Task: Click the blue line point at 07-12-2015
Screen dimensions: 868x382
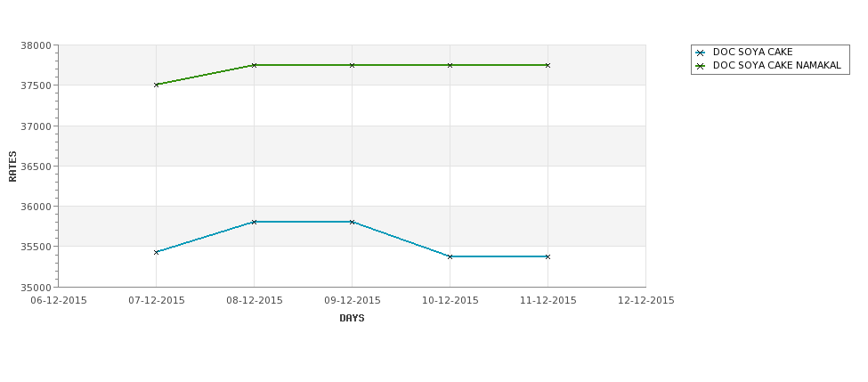Action: point(156,253)
